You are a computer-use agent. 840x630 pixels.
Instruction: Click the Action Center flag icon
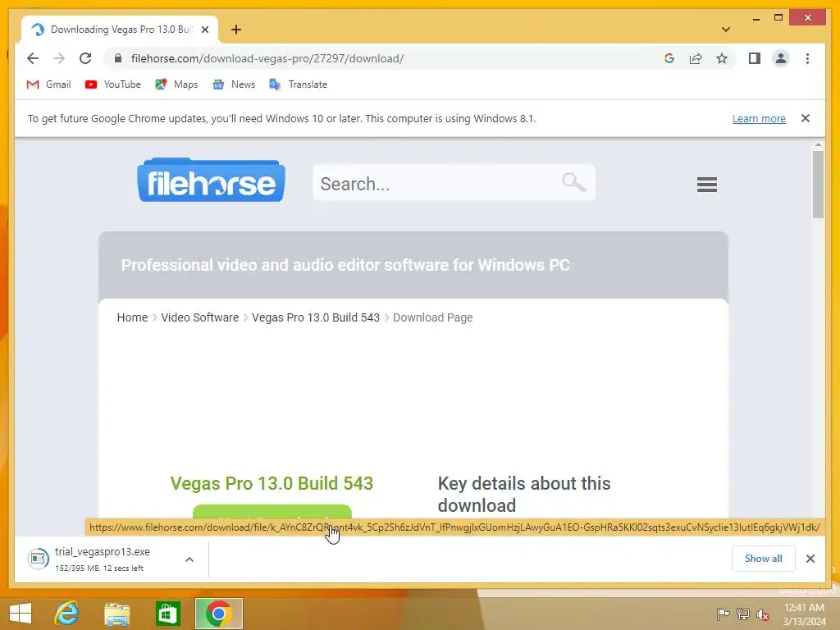click(723, 614)
